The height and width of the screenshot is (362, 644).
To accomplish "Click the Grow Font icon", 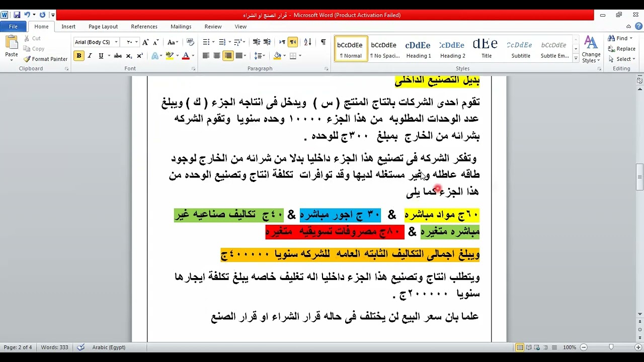I will [145, 42].
